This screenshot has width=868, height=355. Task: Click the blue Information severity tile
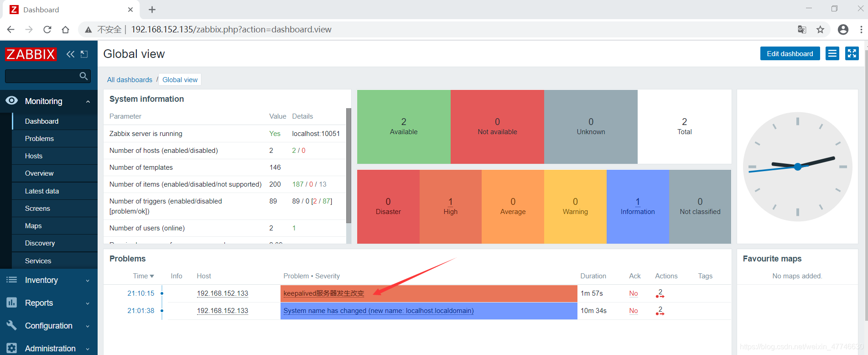(x=638, y=207)
